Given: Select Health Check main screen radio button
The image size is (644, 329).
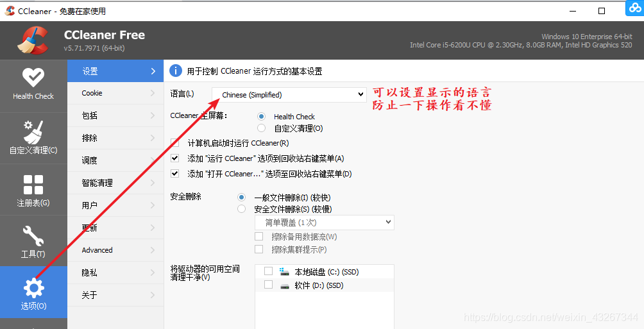Looking at the screenshot, I should click(x=261, y=117).
